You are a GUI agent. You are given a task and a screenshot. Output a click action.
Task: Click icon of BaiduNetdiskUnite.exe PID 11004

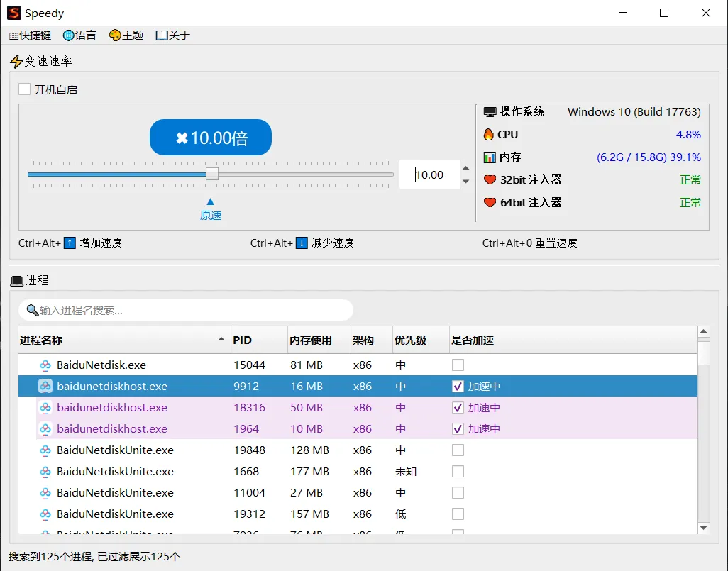click(45, 493)
